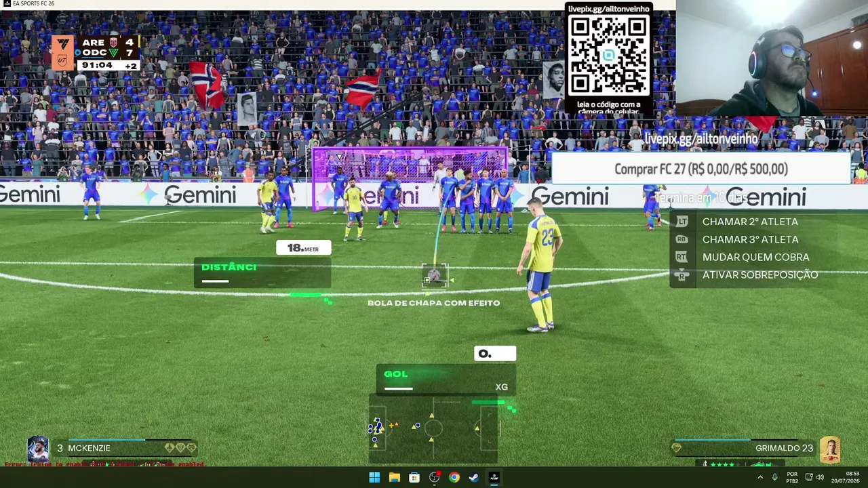Select MUDAR QUEM COBRA option
Viewport: 868px width, 488px height.
755,257
